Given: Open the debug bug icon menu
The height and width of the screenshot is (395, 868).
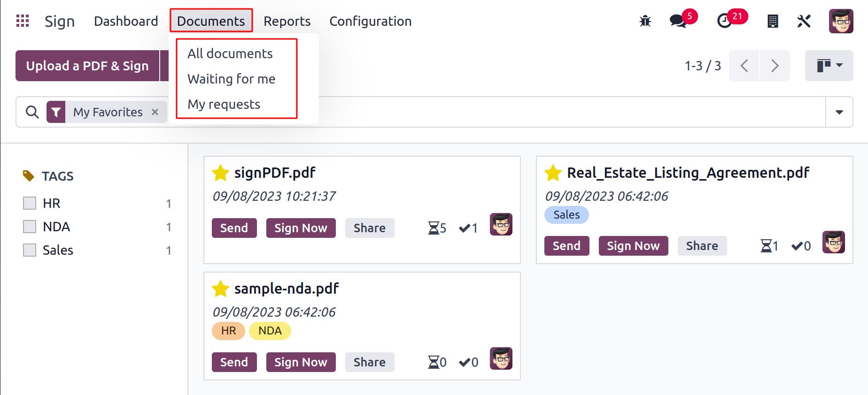Looking at the screenshot, I should pyautogui.click(x=645, y=21).
